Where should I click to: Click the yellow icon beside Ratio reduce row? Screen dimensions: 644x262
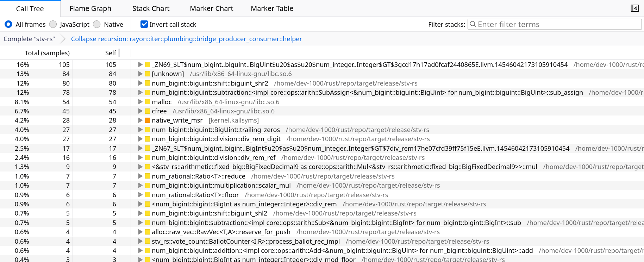point(148,176)
